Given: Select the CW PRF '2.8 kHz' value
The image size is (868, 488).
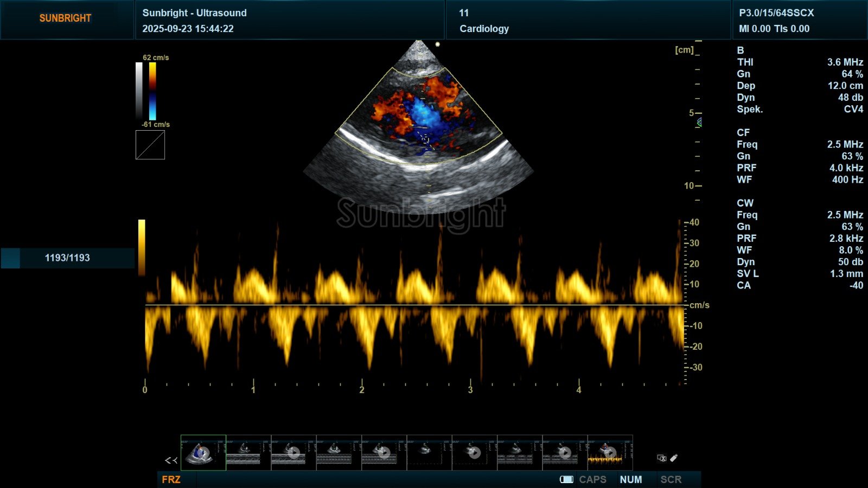Looking at the screenshot, I should click(x=846, y=238).
